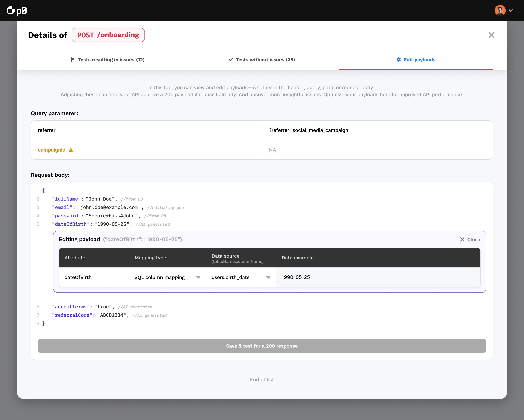The height and width of the screenshot is (420, 524).
Task: Click the X icon beside Close
Action: [462, 240]
